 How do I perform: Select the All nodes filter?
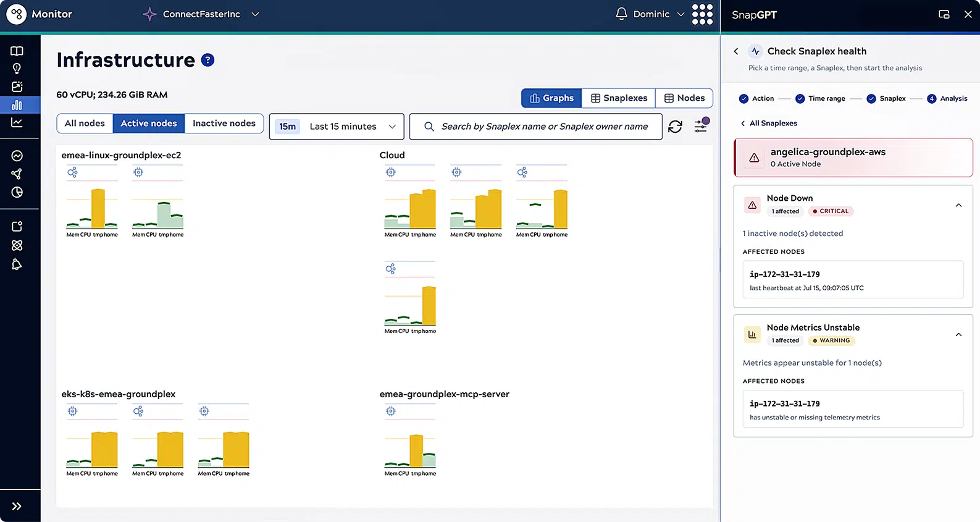click(x=85, y=124)
